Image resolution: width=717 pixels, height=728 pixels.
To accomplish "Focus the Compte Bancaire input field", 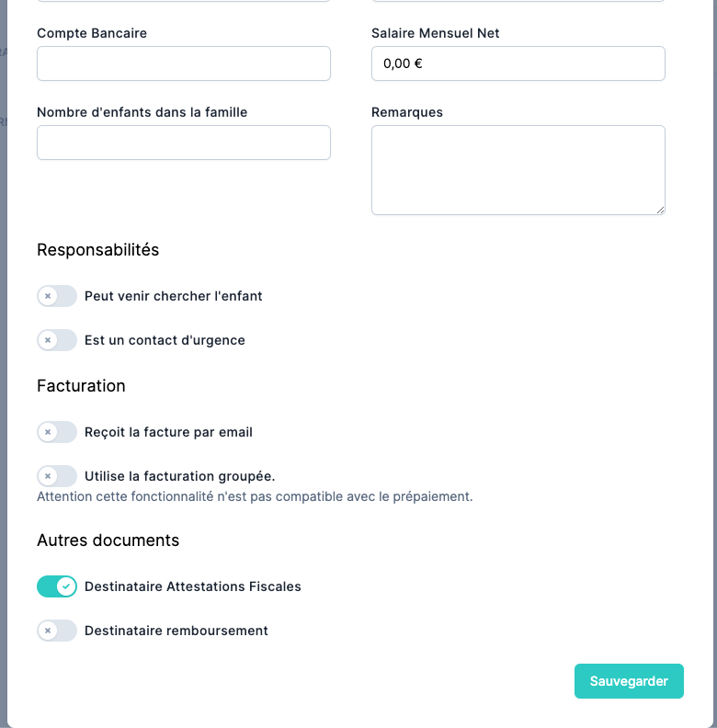I will tap(184, 63).
